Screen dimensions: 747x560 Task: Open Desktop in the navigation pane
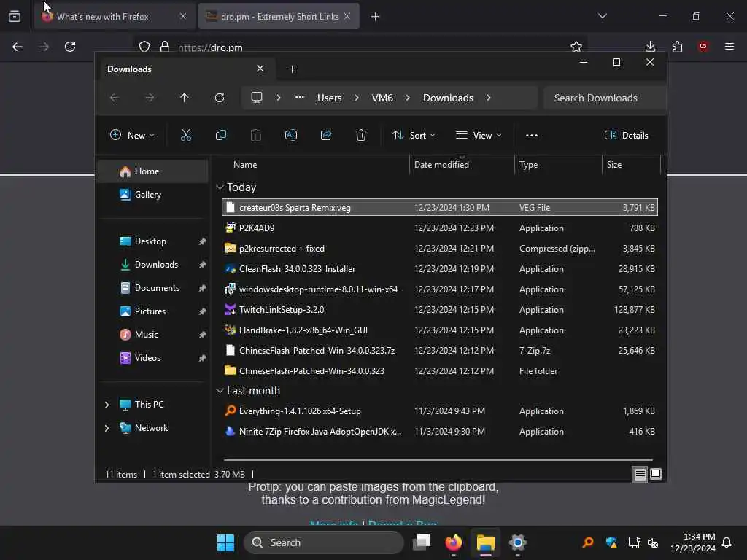[152, 241]
